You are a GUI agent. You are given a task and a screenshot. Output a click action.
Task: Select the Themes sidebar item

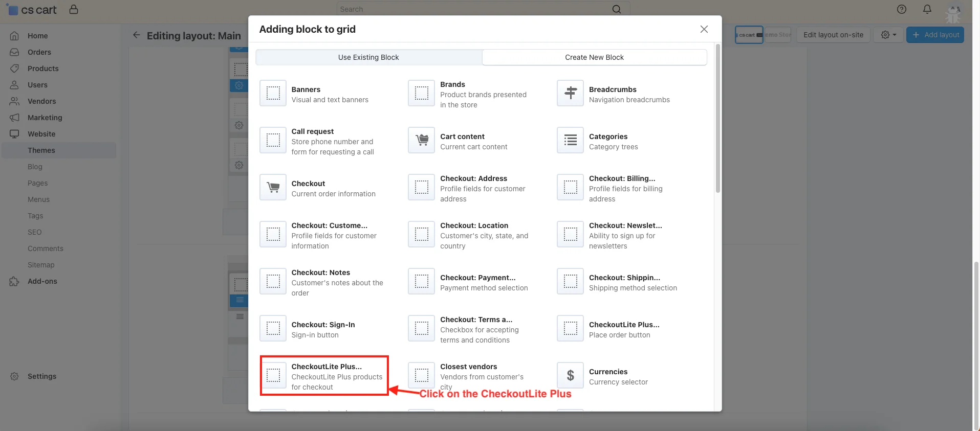pos(59,150)
